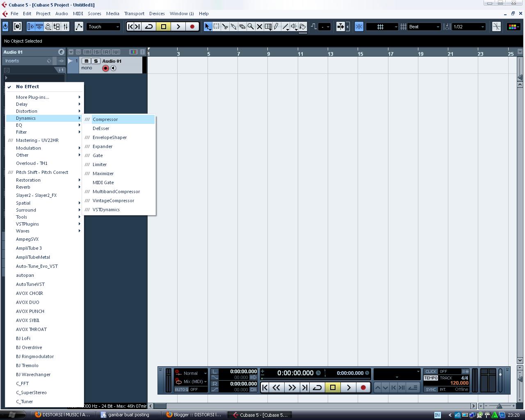Expand the Reverb plug-in submenu
Screen dimensions: 525x420
point(45,187)
